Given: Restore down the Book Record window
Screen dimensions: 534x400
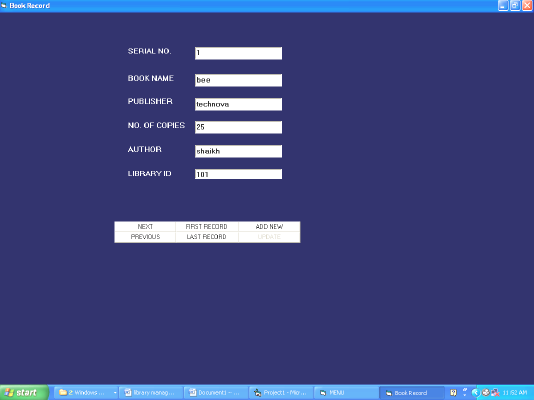Looking at the screenshot, I should pos(515,5).
